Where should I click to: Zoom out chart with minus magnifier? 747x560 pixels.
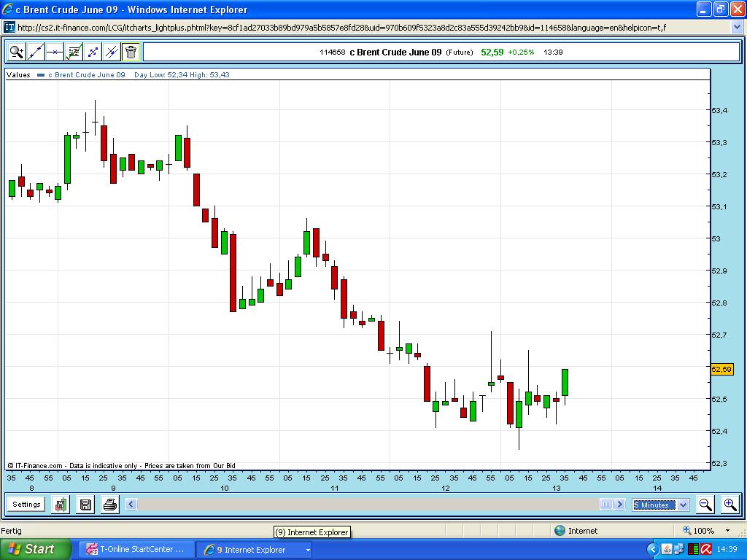[x=705, y=505]
